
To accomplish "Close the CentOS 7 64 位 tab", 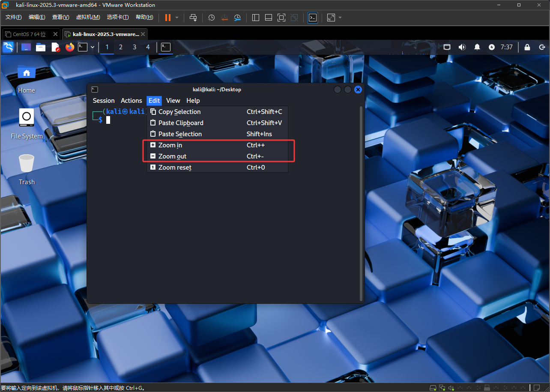I will pyautogui.click(x=55, y=34).
